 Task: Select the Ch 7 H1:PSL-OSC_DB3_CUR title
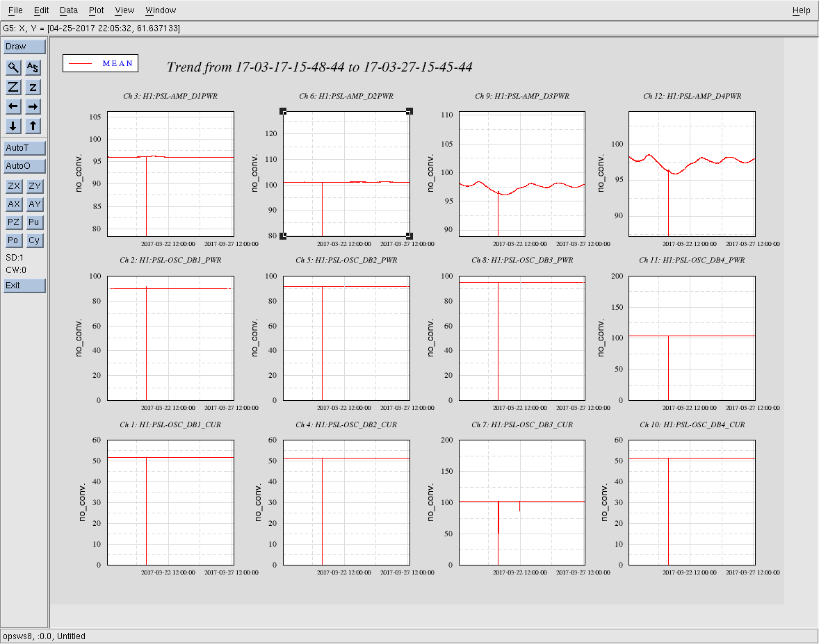522,424
